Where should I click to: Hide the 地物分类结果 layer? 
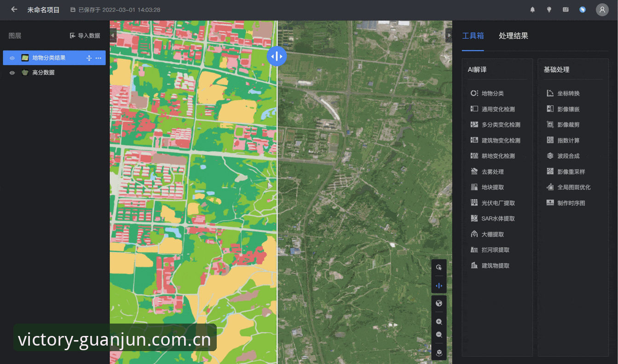12,58
